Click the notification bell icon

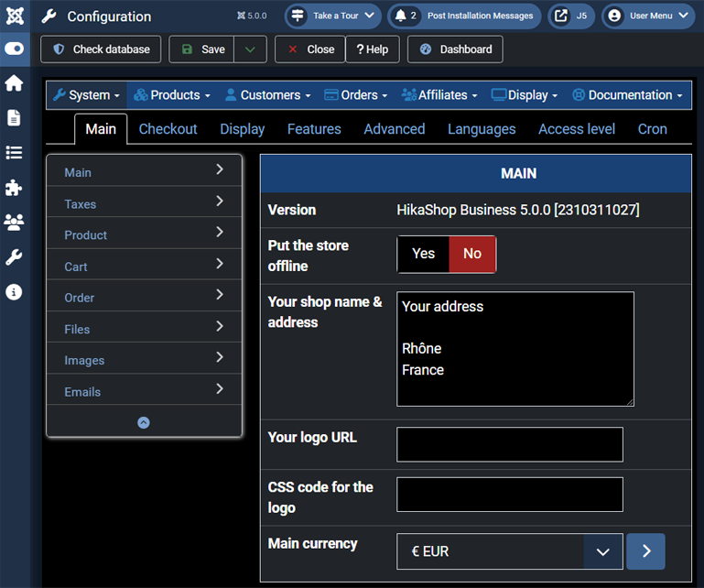tap(400, 16)
